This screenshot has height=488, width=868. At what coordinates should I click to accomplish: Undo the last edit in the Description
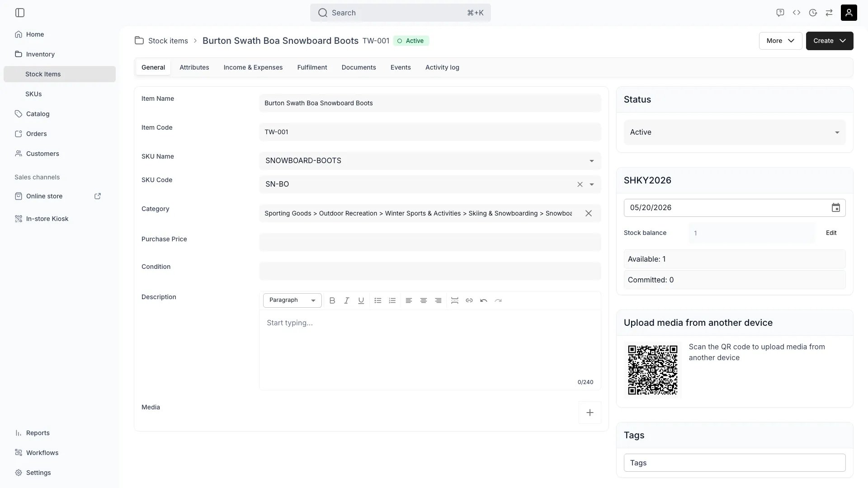484,300
